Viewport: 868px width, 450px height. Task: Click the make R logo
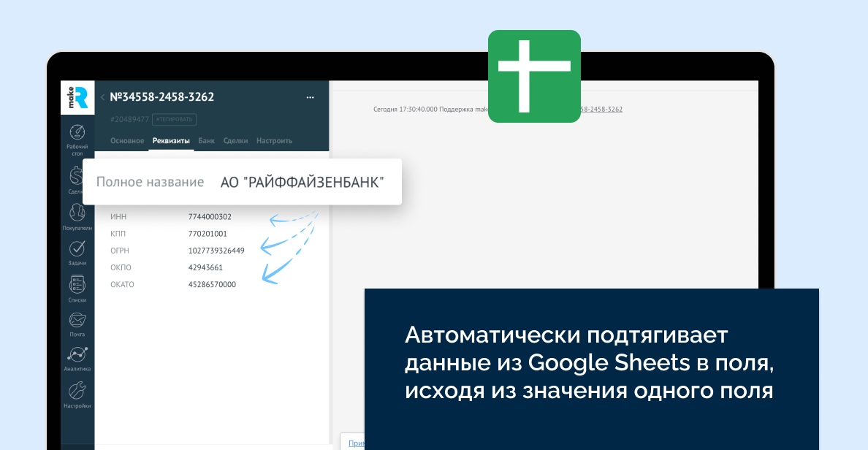[77, 97]
